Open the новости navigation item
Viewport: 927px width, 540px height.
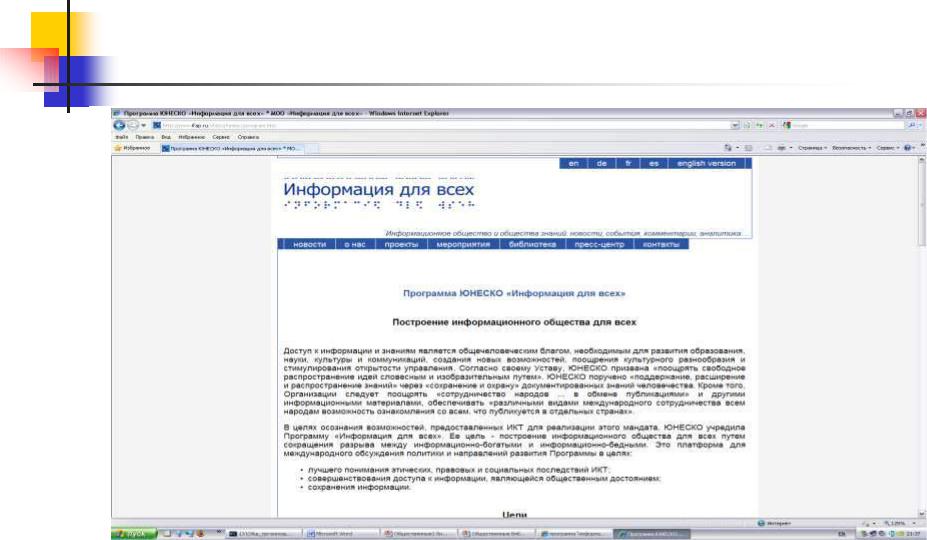[x=309, y=244]
